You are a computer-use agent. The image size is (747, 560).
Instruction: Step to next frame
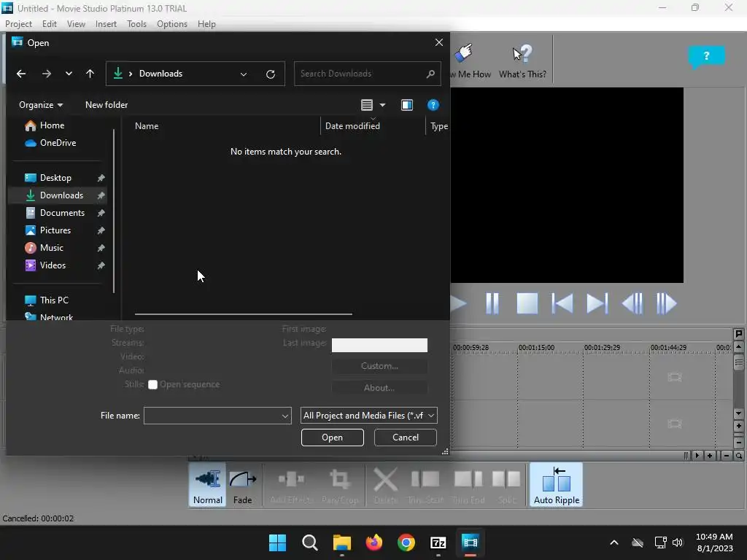667,303
